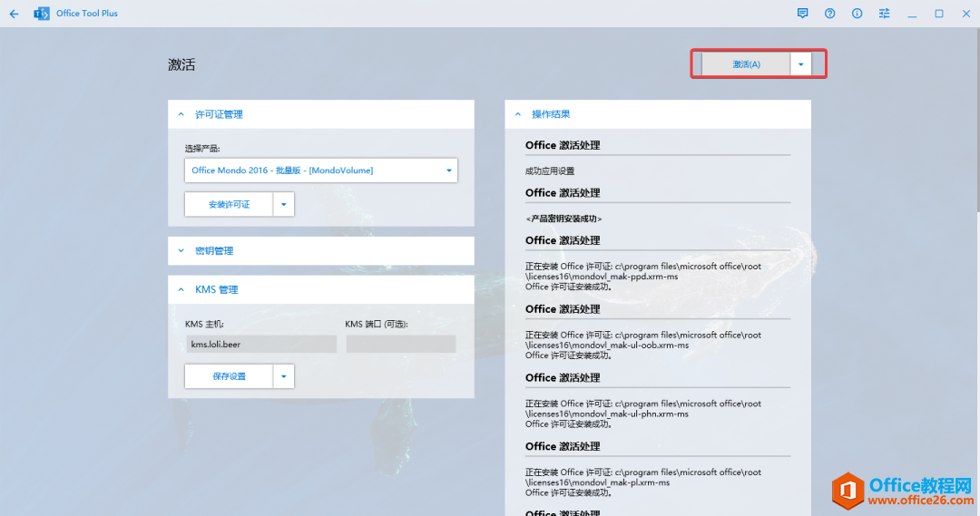The width and height of the screenshot is (980, 516).
Task: Expand the 密钥管理 section
Action: pos(181,250)
